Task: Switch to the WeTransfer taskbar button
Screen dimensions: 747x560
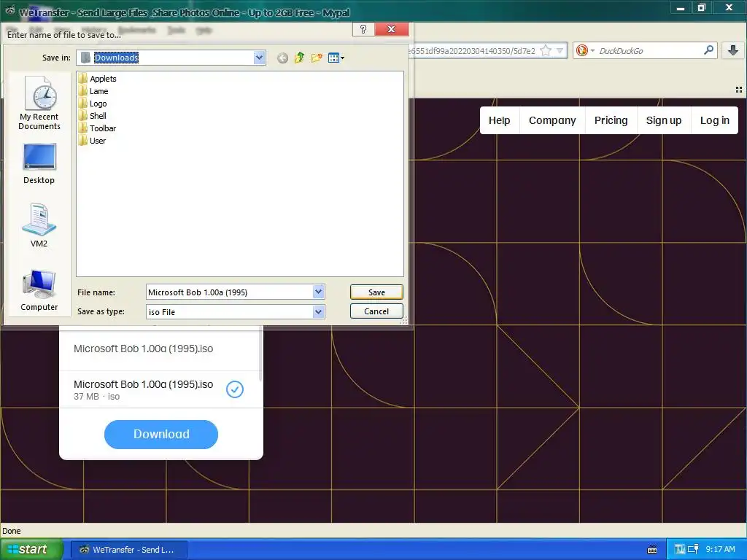Action: [x=128, y=550]
